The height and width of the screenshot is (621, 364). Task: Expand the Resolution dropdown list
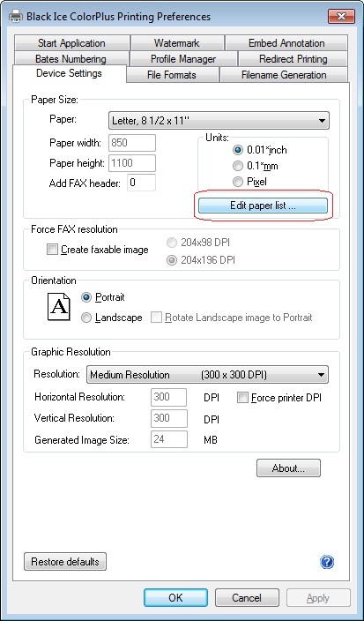pos(207,375)
